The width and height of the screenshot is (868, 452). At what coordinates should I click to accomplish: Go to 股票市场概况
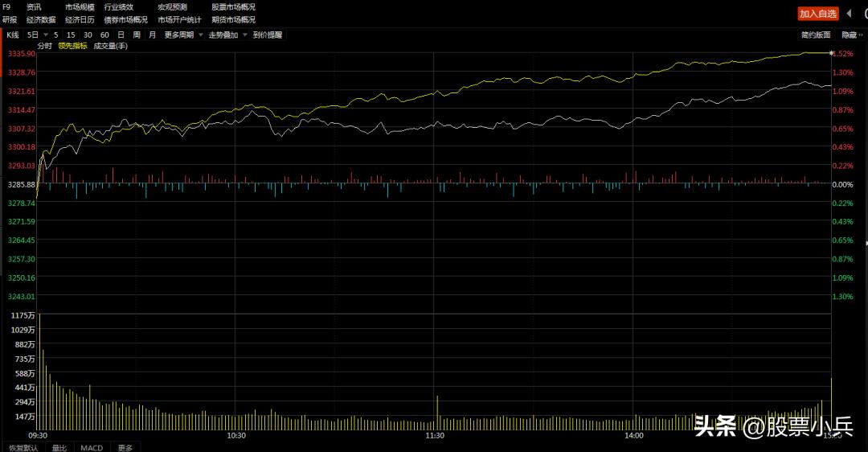pos(233,7)
